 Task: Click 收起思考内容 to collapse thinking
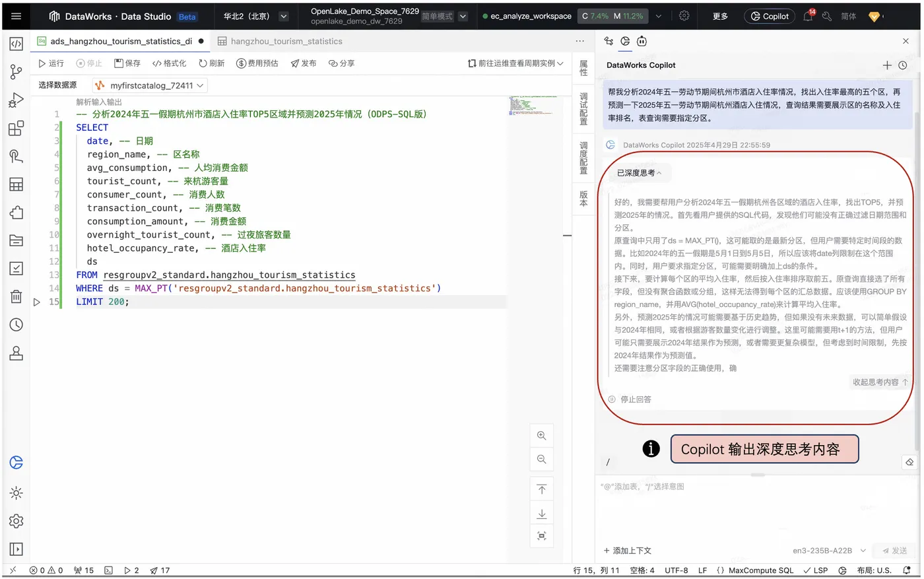(x=880, y=382)
